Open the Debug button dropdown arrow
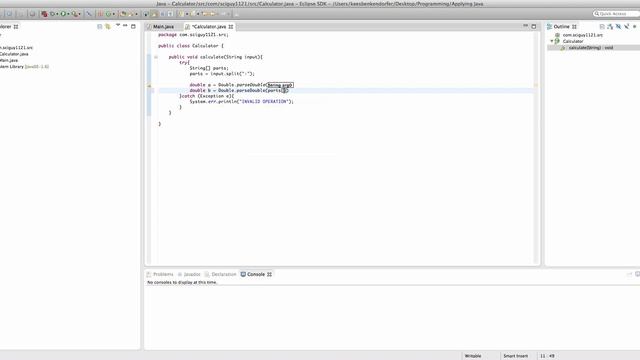Screen dimensions: 640x360 pyautogui.click(x=57, y=14)
